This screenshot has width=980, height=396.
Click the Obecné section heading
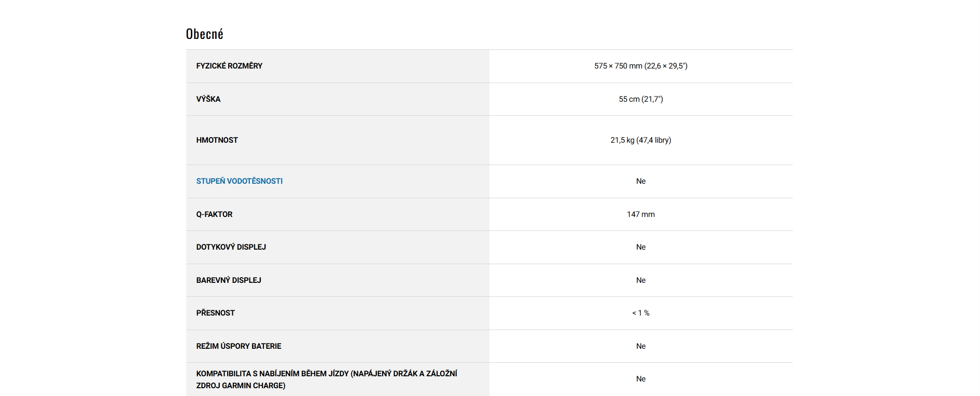click(x=204, y=34)
